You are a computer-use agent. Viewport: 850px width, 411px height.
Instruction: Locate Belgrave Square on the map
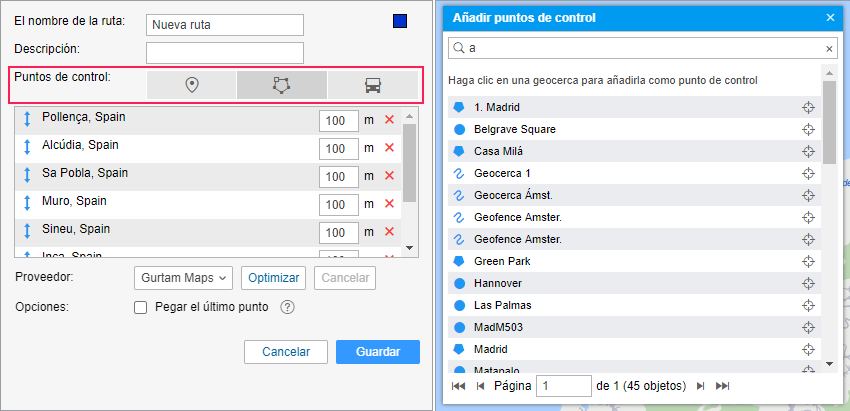point(808,130)
